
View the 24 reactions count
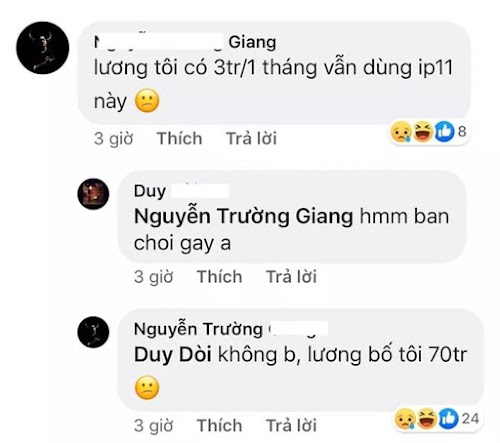(470, 418)
